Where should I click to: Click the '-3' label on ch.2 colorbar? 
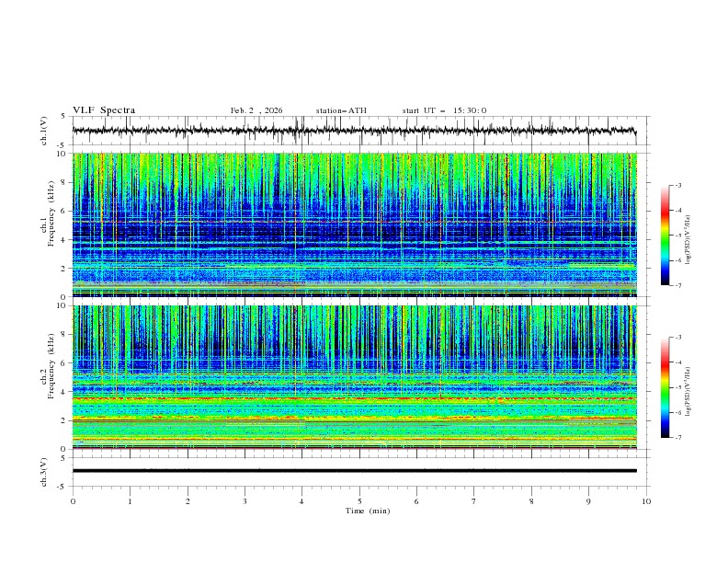click(x=678, y=338)
